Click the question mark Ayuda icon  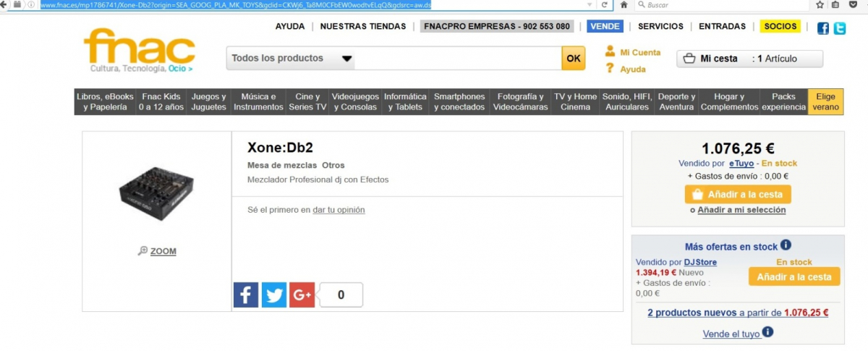tap(610, 68)
